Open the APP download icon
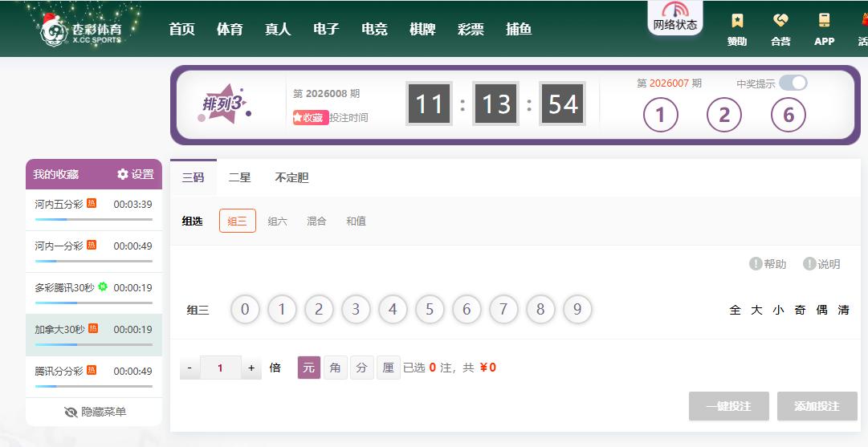The width and height of the screenshot is (868, 447). tap(824, 21)
